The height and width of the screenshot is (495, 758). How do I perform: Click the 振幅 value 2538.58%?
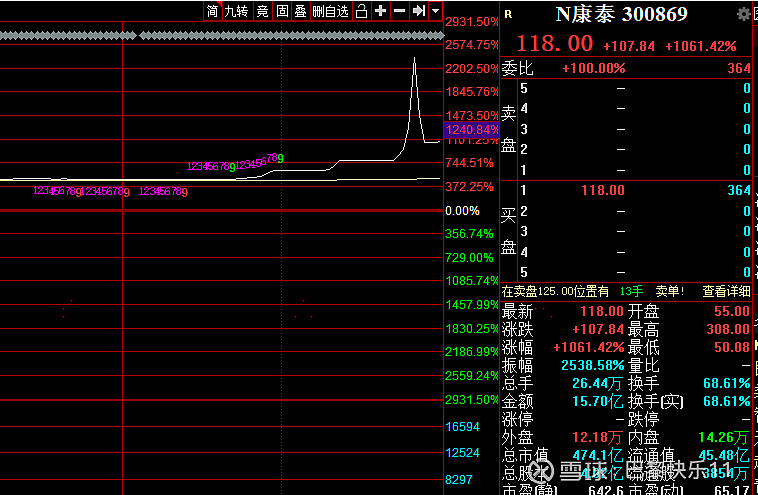(593, 365)
